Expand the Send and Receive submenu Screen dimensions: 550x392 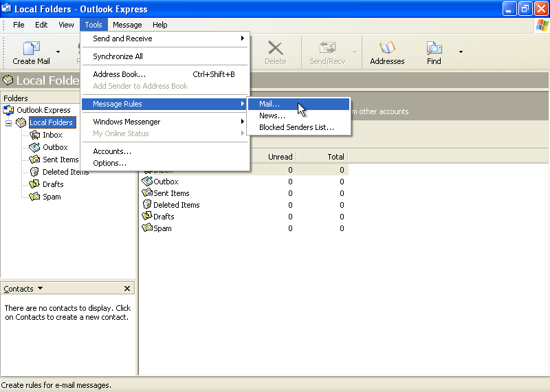(x=165, y=39)
